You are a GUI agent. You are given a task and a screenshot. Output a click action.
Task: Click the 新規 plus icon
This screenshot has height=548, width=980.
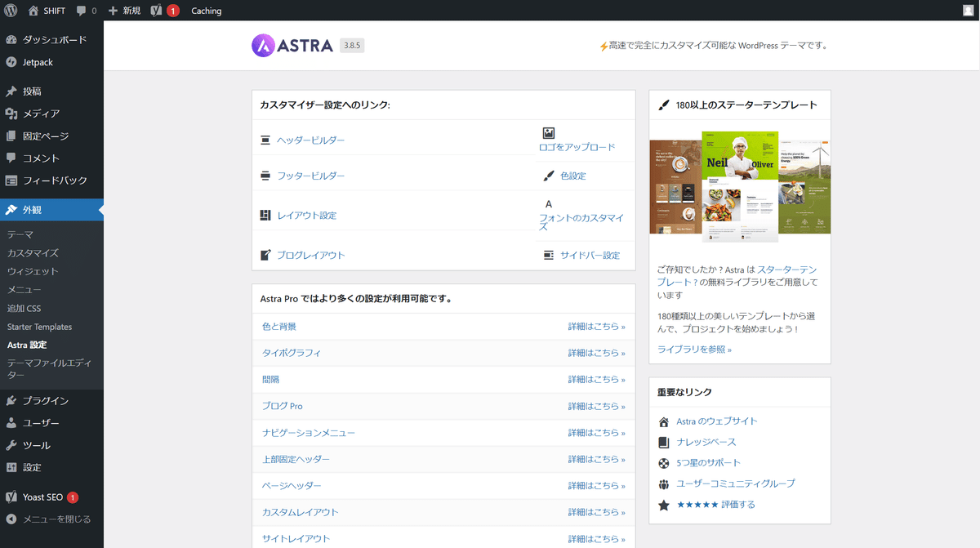click(x=114, y=11)
